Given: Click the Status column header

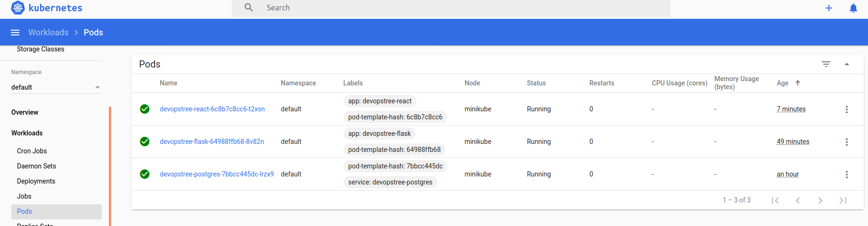Looking at the screenshot, I should click(536, 83).
